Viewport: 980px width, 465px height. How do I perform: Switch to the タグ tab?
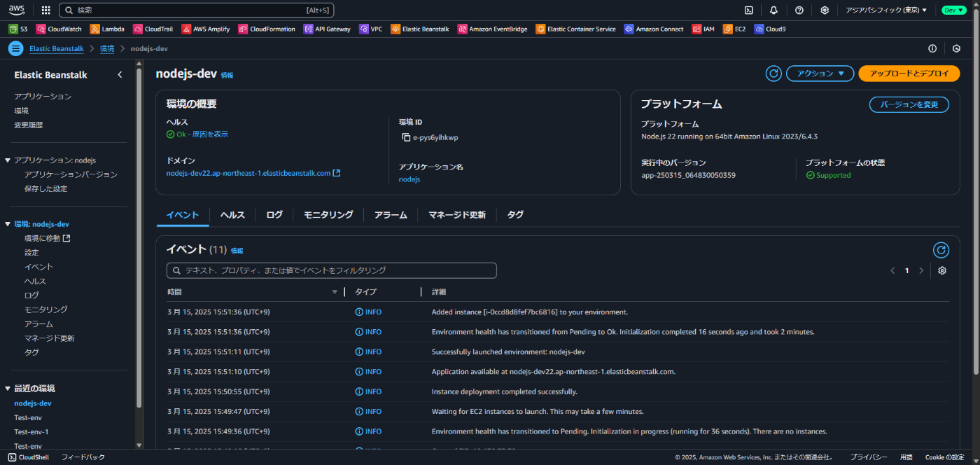(x=515, y=215)
